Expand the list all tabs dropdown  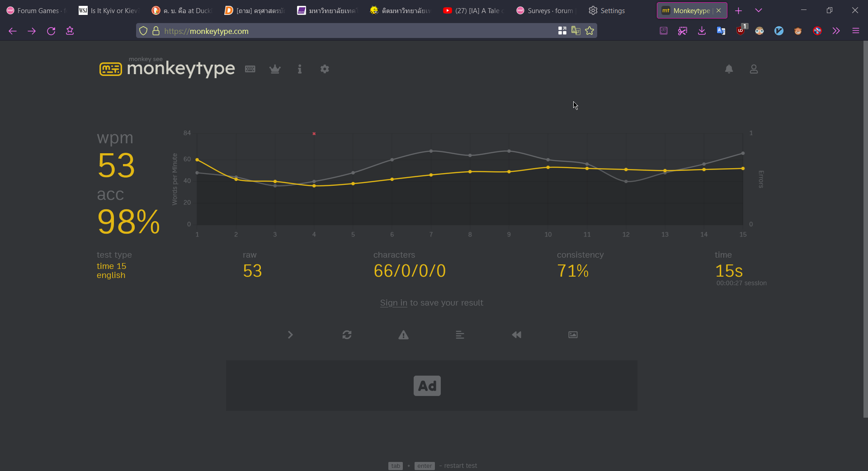tap(759, 10)
